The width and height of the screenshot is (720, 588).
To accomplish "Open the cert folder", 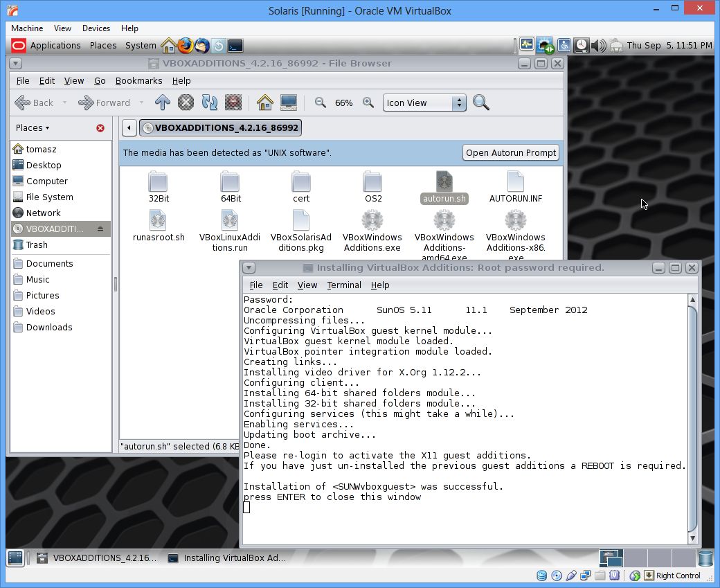I will click(x=301, y=187).
